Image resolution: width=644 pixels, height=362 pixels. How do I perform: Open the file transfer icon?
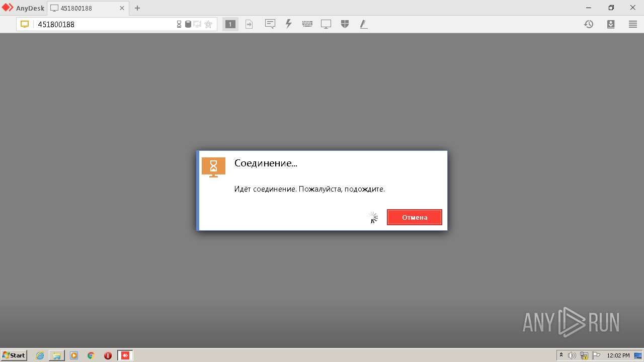click(x=249, y=24)
